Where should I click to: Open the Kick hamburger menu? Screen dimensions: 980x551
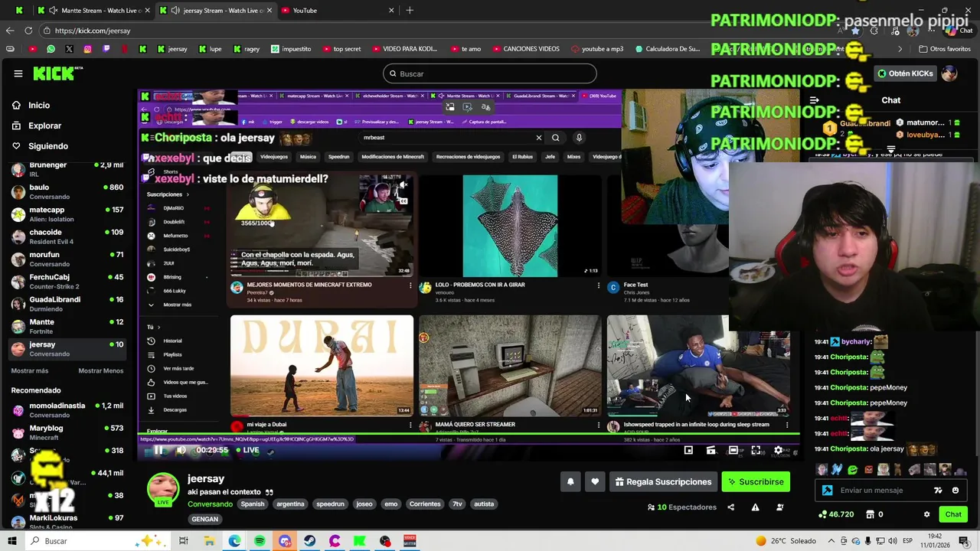click(x=18, y=73)
